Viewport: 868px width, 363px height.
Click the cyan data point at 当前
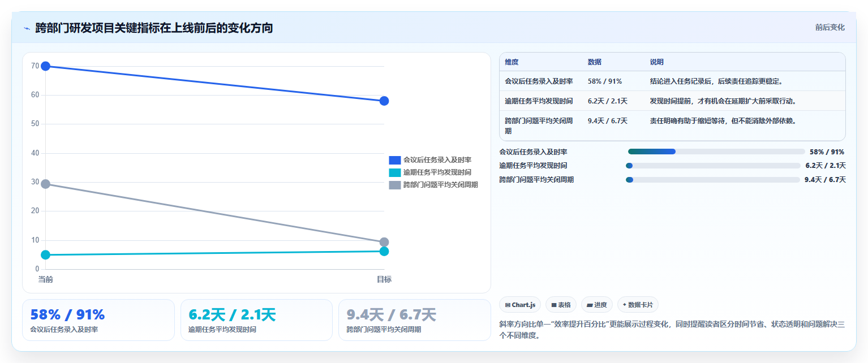click(x=46, y=255)
